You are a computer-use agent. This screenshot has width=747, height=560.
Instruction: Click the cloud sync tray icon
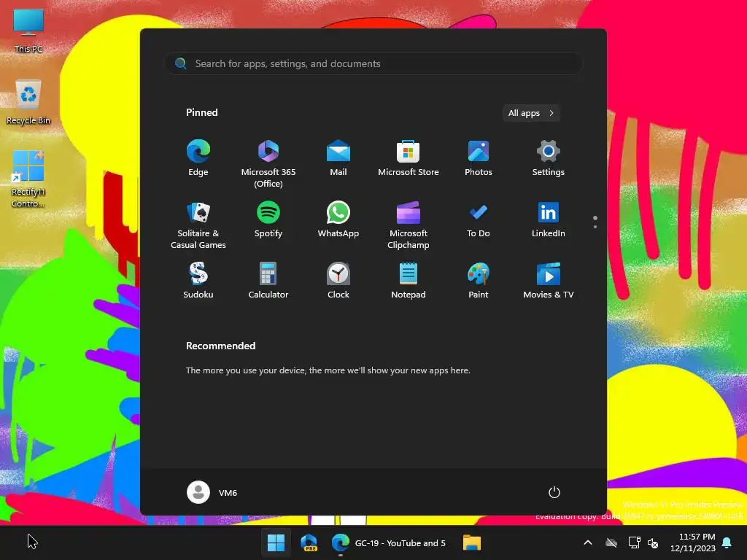(x=611, y=542)
